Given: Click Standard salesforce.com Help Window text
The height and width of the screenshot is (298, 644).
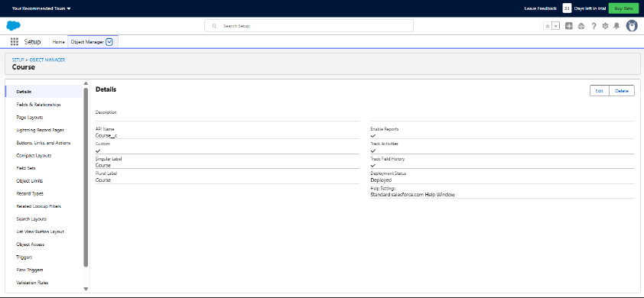Looking at the screenshot, I should (413, 195).
